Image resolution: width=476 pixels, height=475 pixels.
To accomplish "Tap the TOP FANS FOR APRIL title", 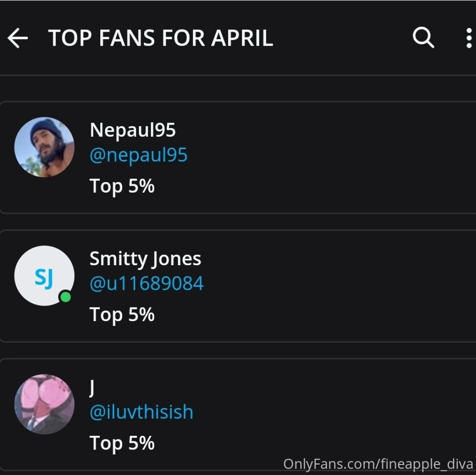I will click(x=160, y=38).
